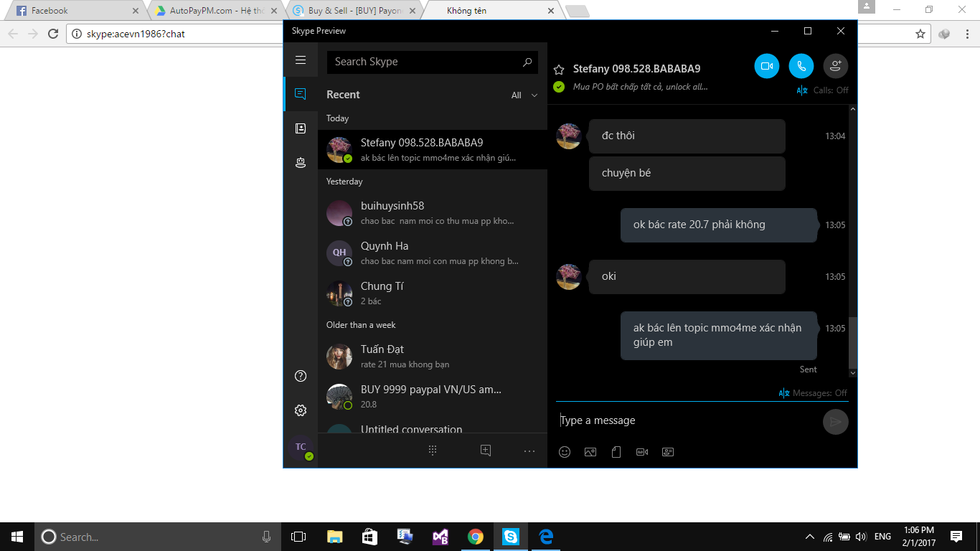
Task: Start an audio call with Stefany
Action: [x=801, y=66]
